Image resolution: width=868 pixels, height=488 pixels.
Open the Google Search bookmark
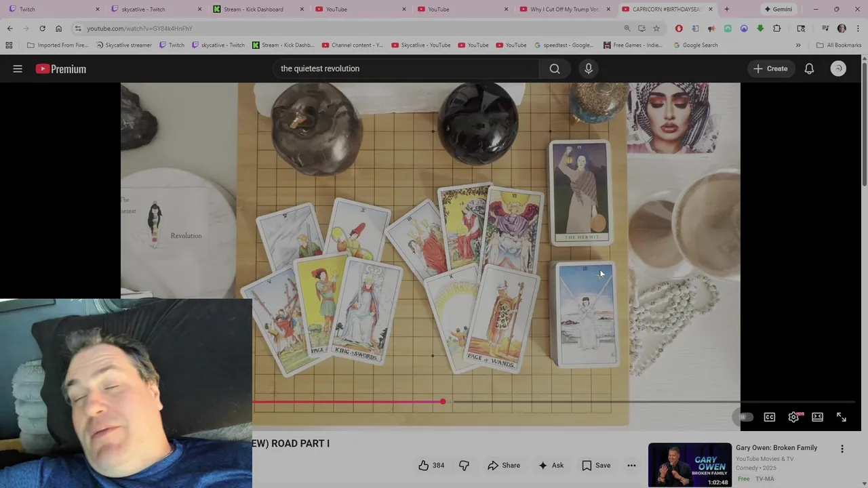[695, 45]
